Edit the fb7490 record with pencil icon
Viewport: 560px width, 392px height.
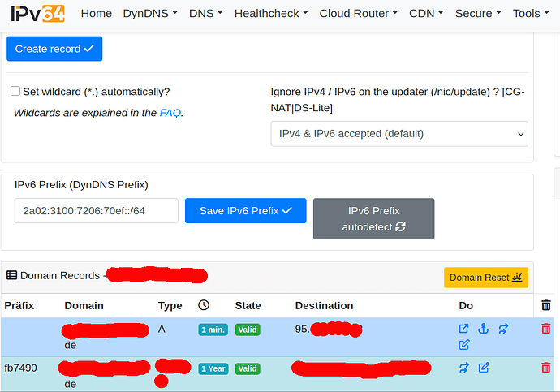[484, 368]
